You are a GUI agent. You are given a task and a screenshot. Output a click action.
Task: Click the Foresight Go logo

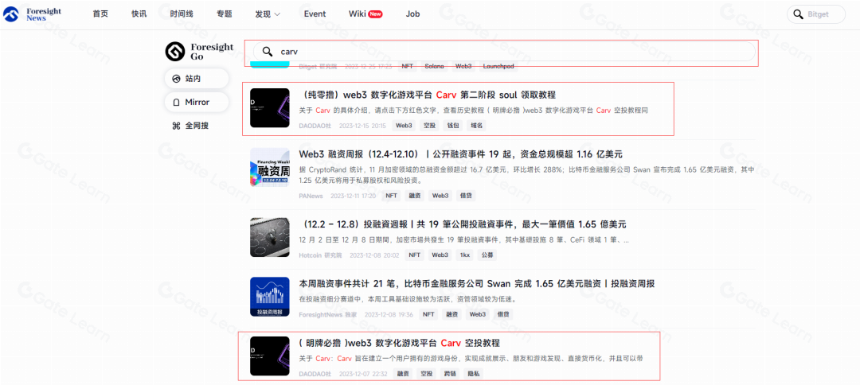point(199,52)
